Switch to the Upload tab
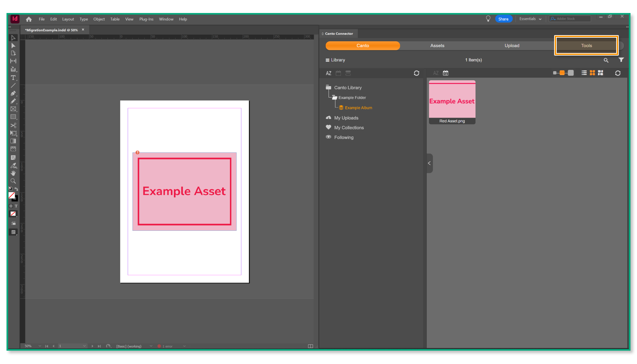This screenshot has width=637, height=364. tap(512, 45)
